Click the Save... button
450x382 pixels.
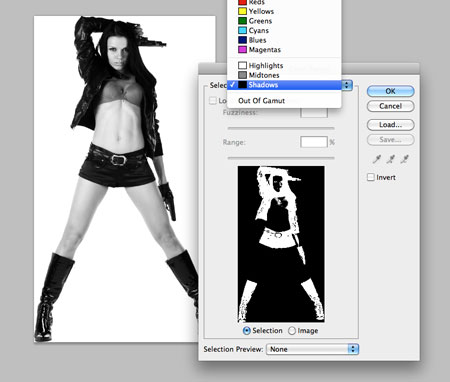tap(390, 140)
